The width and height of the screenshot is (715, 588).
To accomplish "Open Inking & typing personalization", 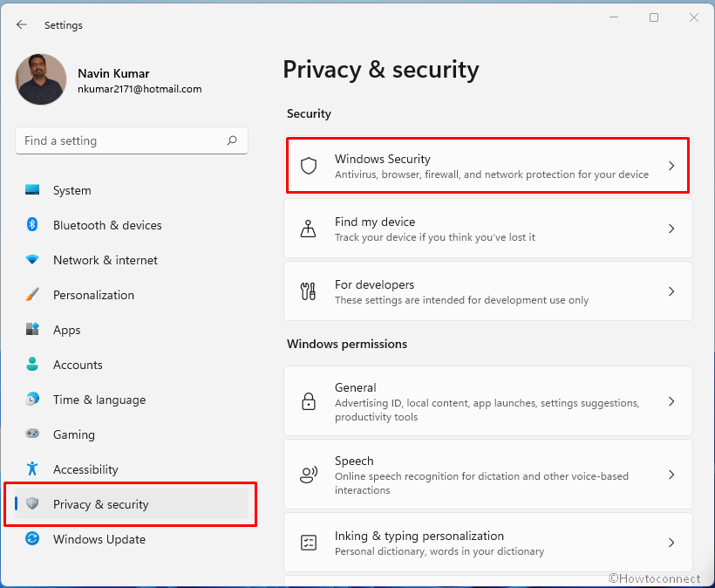I will (x=488, y=543).
